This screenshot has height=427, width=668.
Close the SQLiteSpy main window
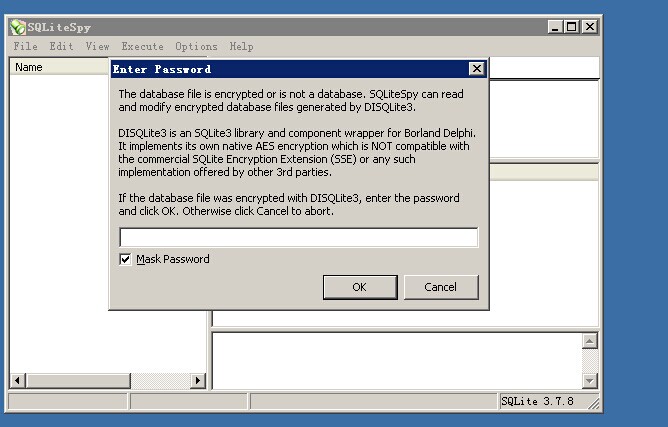tap(589, 27)
